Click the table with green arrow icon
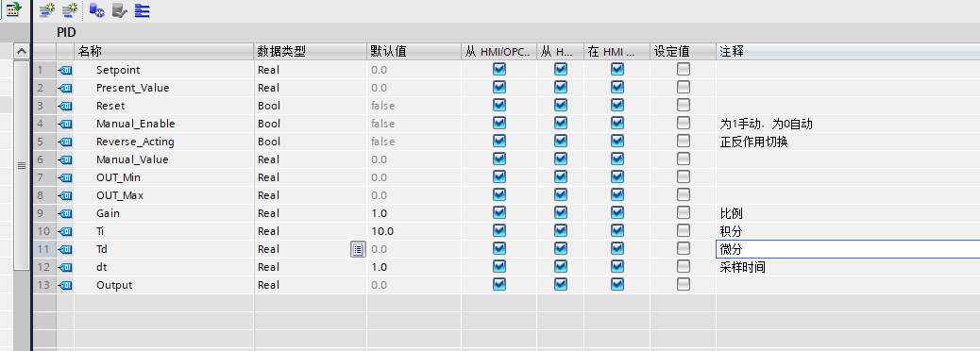 14,9
